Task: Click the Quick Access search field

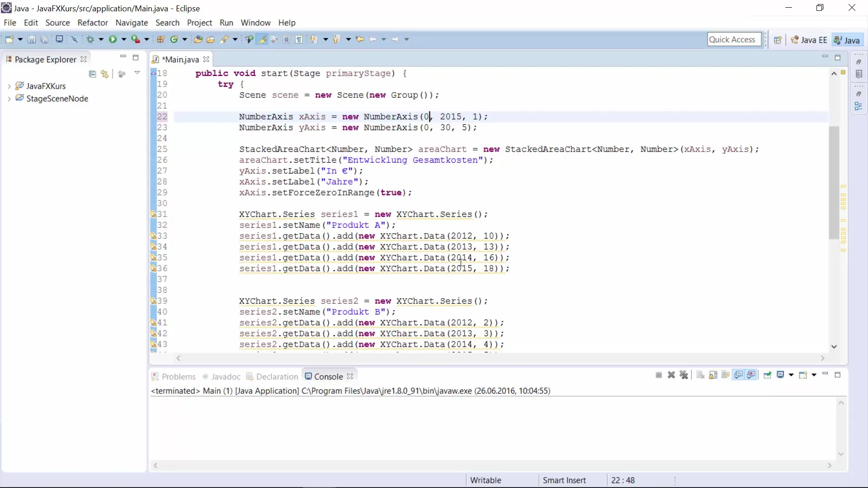Action: [734, 40]
